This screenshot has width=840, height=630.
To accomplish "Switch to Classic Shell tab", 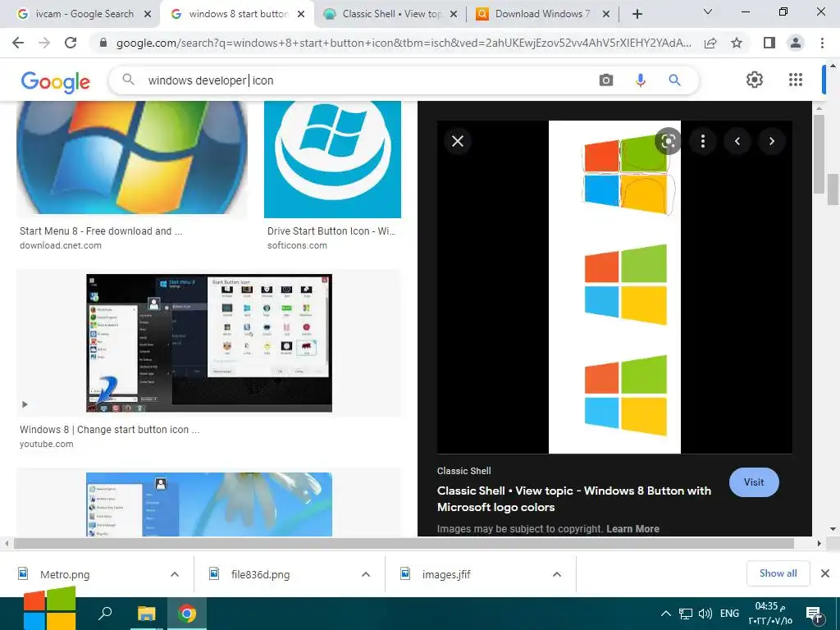I will coord(391,14).
